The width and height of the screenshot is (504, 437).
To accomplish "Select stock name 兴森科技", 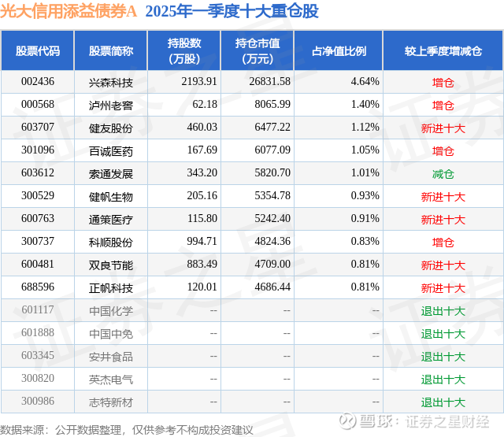I will [x=111, y=83].
